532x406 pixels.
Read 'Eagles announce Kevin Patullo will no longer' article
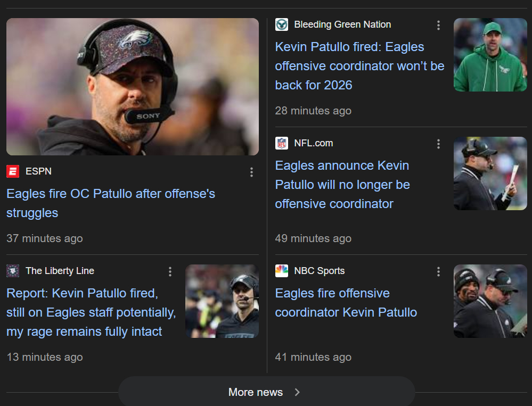click(342, 185)
